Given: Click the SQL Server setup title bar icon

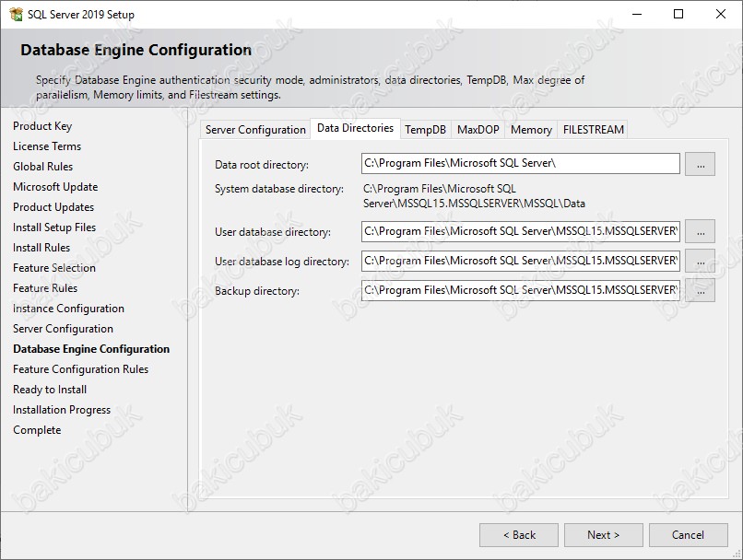Looking at the screenshot, I should click(x=16, y=14).
